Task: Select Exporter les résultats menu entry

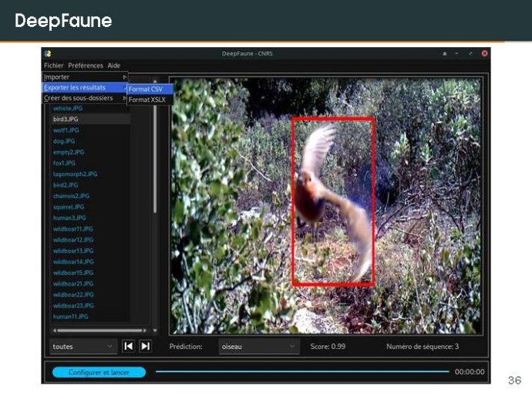Action: (x=85, y=88)
